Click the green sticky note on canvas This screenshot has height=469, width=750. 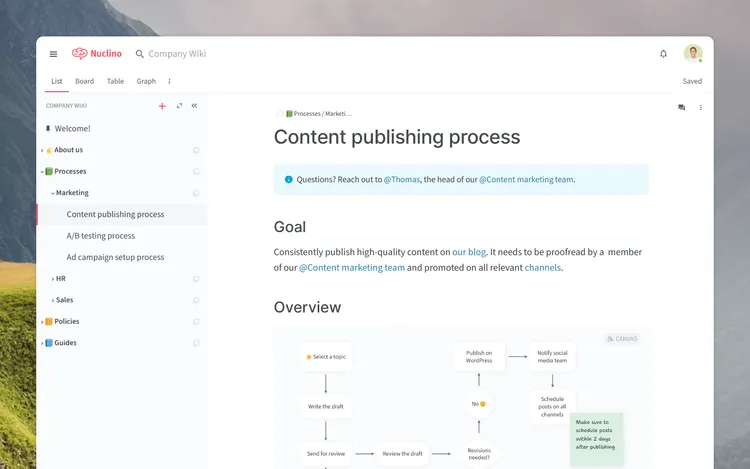pyautogui.click(x=596, y=439)
